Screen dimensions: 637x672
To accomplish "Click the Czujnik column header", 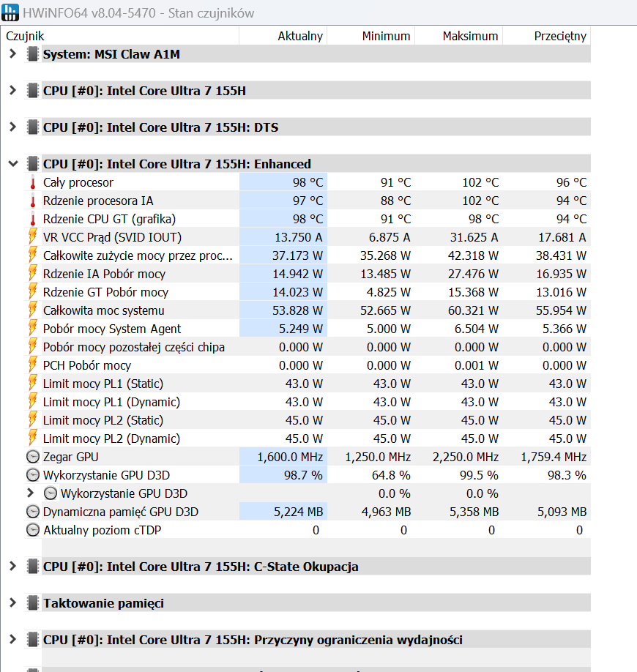I will [26, 36].
